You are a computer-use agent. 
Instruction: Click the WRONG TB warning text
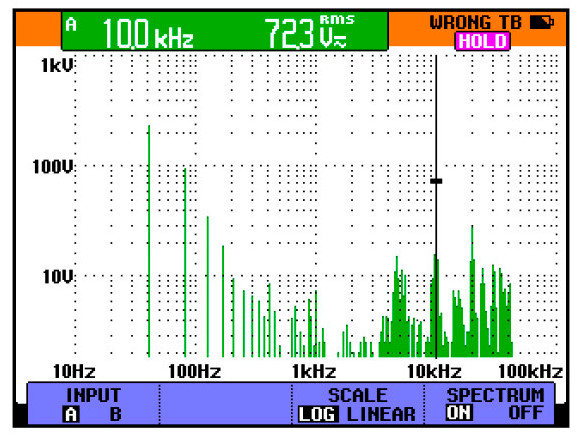tap(476, 22)
